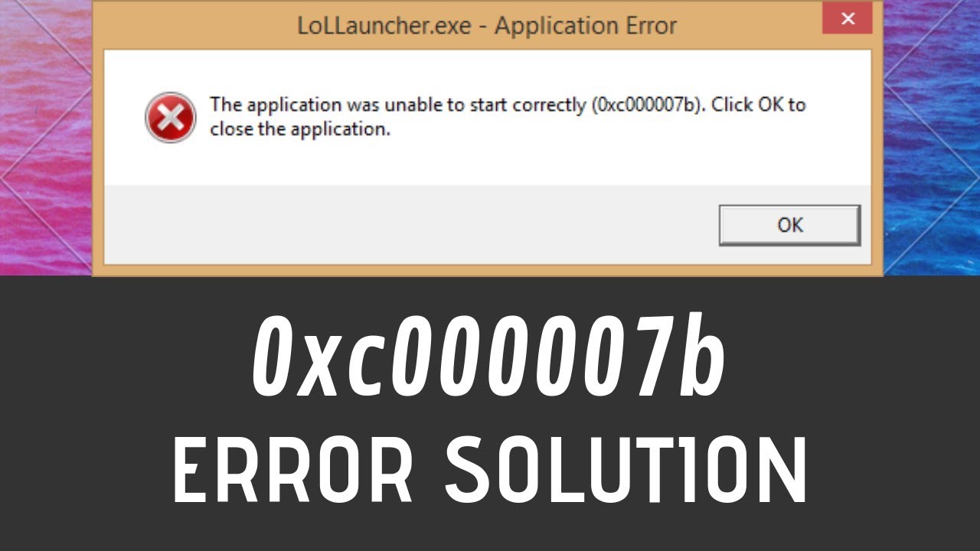The width and height of the screenshot is (980, 551).
Task: Select the Application Error title text
Action: (x=586, y=25)
